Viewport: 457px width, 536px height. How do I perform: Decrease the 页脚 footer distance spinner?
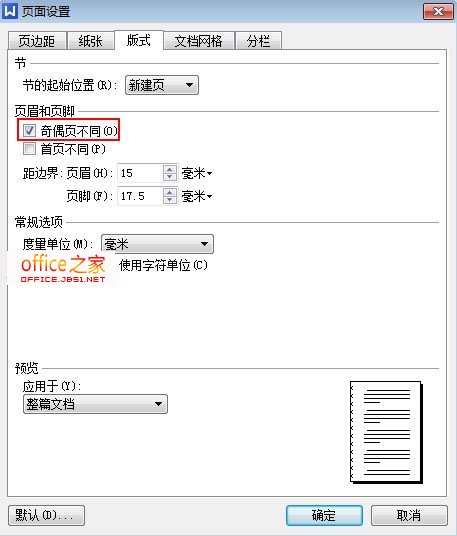pyautogui.click(x=170, y=200)
